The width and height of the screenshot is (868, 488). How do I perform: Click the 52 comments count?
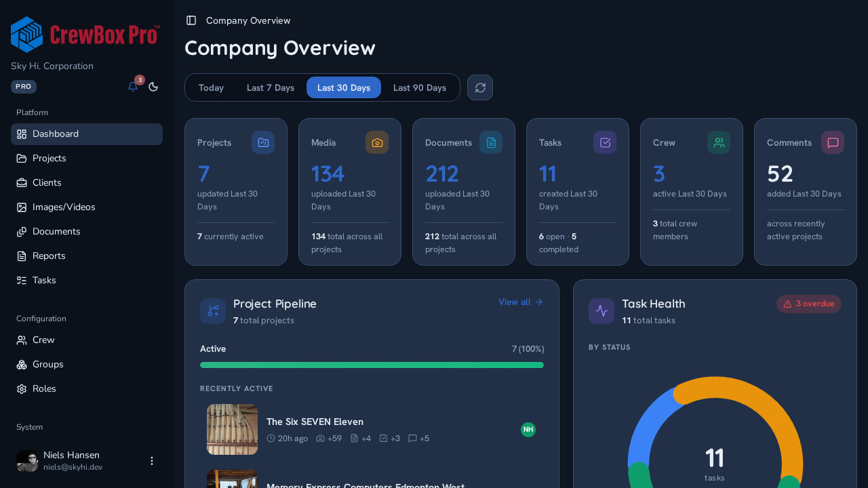click(x=780, y=174)
